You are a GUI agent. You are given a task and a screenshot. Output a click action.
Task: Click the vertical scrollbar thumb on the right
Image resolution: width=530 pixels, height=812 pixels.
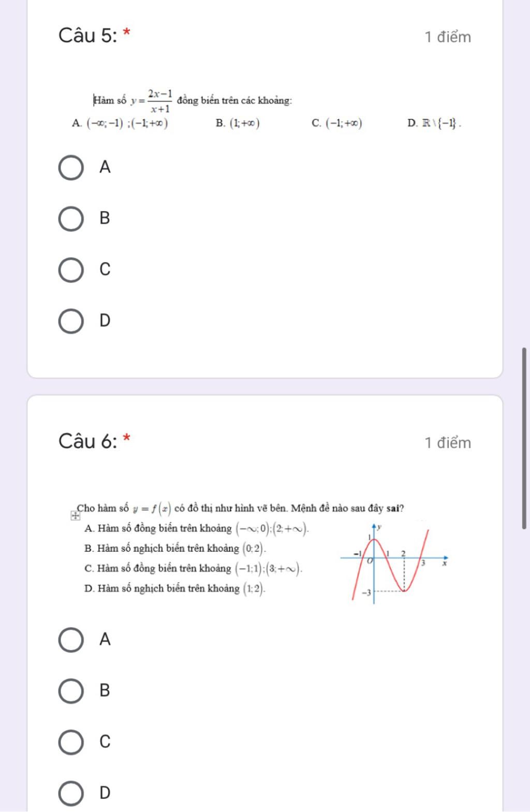524,438
